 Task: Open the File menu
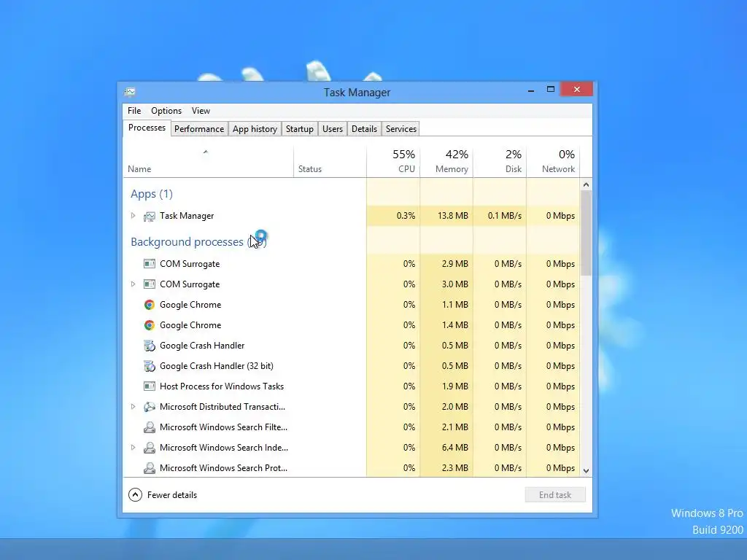pos(134,111)
